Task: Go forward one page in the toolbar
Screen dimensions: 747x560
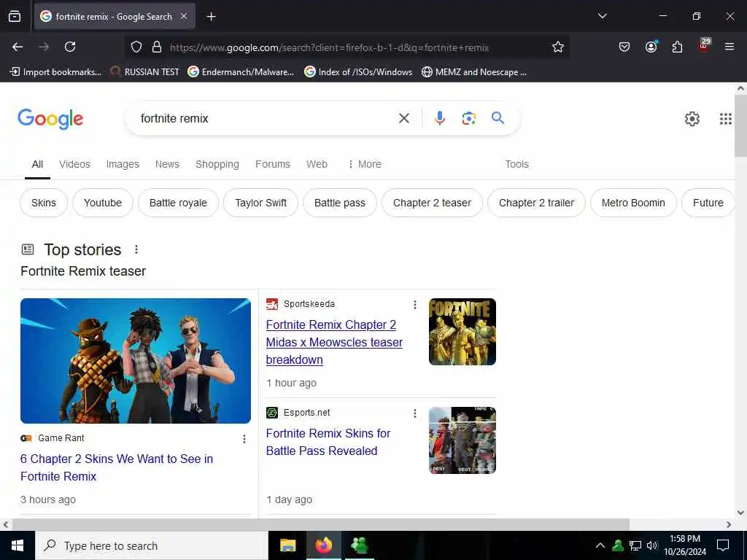Action: (x=44, y=47)
